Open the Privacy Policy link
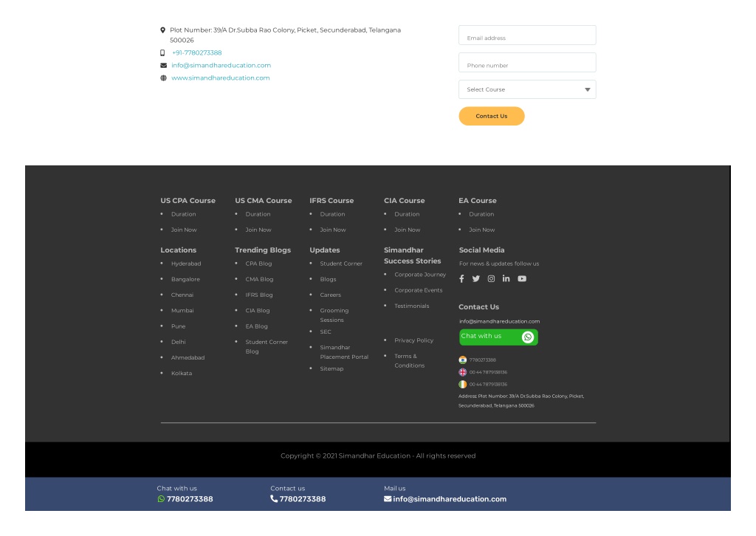Image resolution: width=756 pixels, height=536 pixels. pyautogui.click(x=413, y=340)
